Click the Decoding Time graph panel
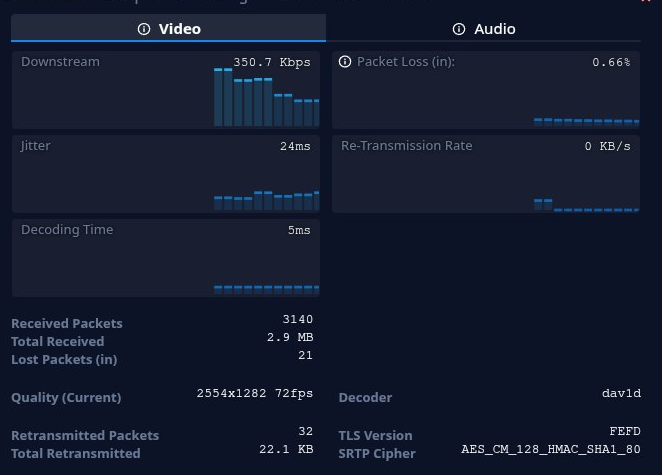 [166, 258]
